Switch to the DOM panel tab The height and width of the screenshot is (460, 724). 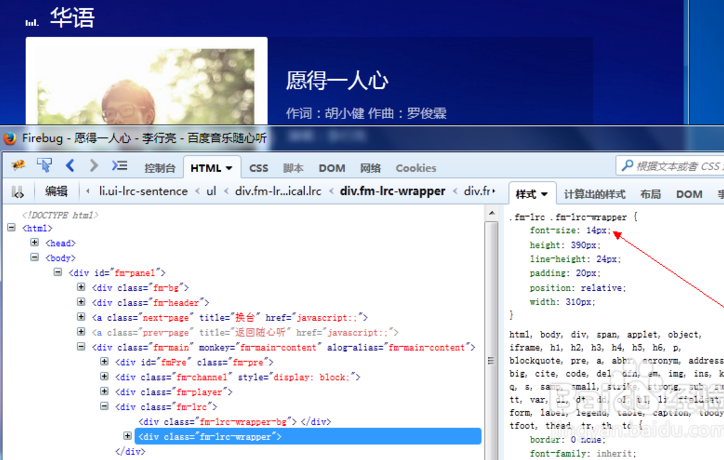[x=332, y=168]
